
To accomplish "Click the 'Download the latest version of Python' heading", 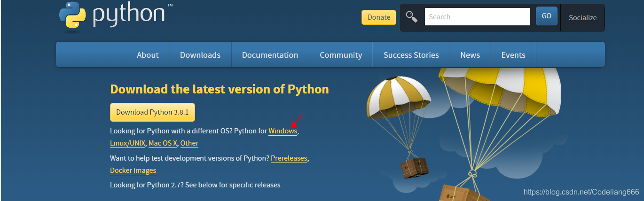I will (220, 89).
